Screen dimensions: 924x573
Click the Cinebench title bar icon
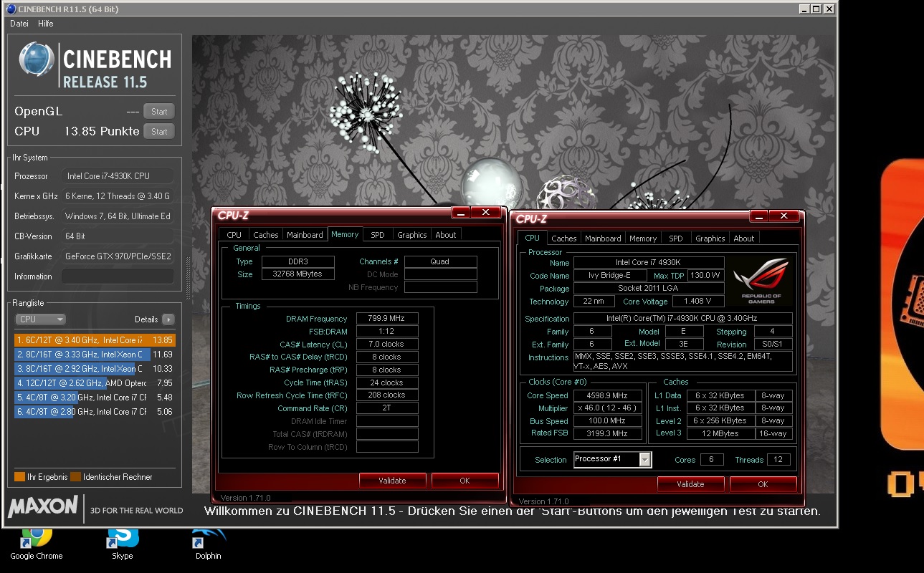click(11, 9)
